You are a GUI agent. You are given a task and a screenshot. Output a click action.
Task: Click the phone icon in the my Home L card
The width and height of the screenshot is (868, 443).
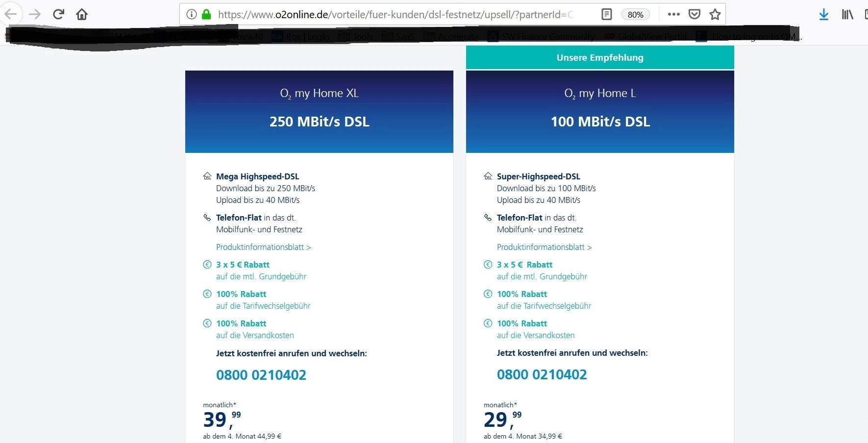[488, 218]
